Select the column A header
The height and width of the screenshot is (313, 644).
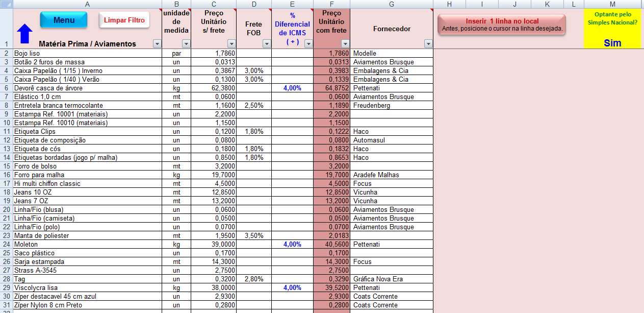pos(87,4)
